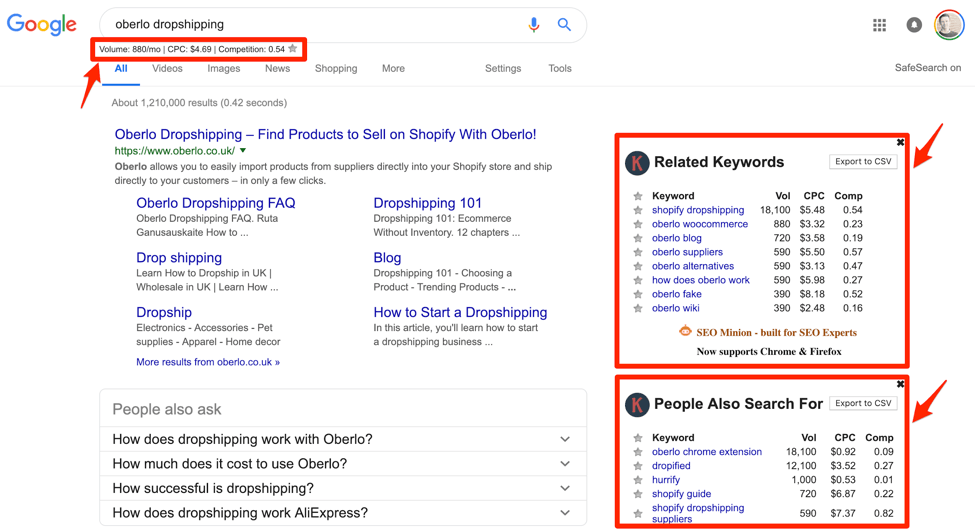
Task: Click the search input field
Action: [310, 24]
